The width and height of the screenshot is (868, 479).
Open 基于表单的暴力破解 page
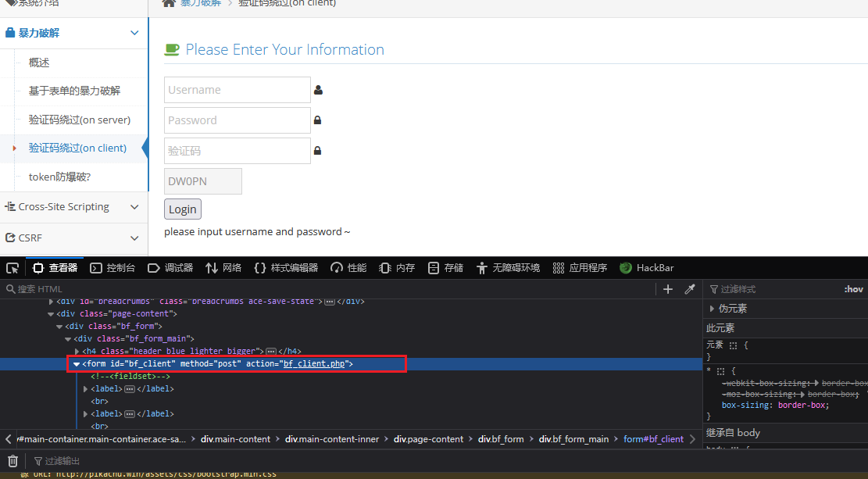(74, 91)
